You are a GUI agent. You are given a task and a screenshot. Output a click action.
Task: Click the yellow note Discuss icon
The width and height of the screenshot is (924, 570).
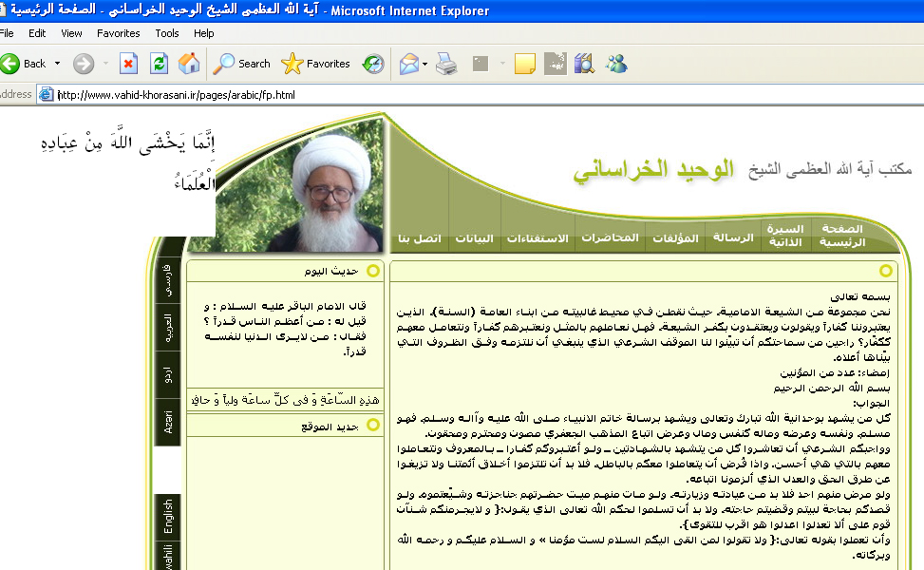525,63
